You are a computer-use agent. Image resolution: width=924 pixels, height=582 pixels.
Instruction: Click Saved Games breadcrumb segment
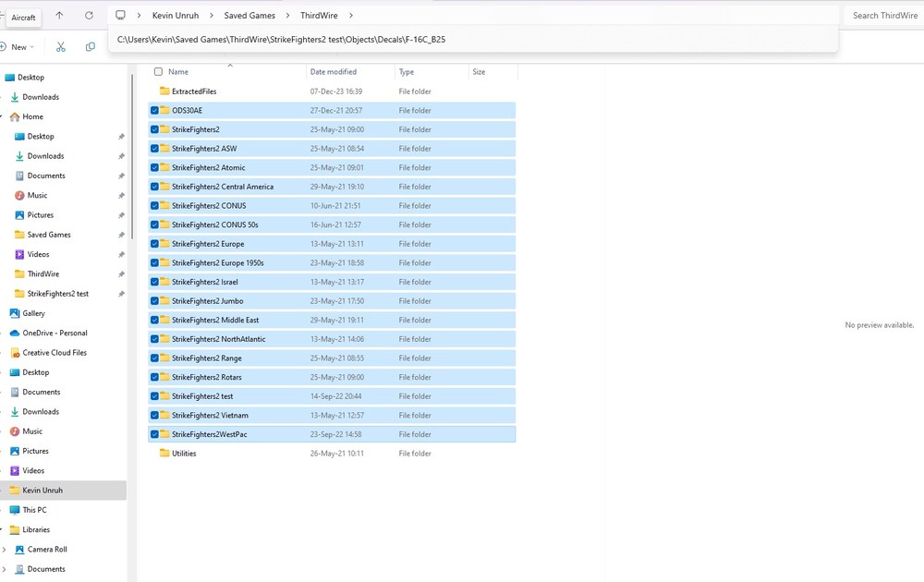(x=249, y=16)
